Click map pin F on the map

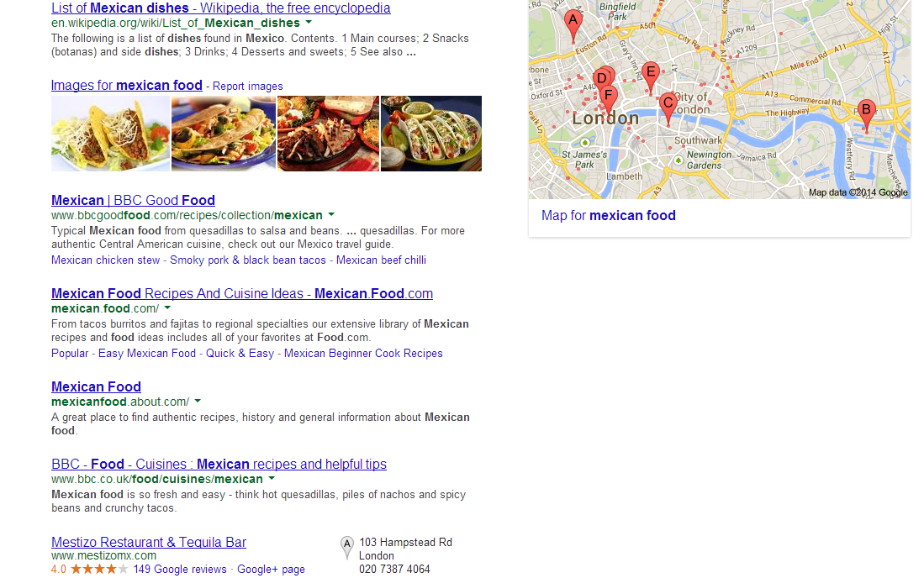608,98
